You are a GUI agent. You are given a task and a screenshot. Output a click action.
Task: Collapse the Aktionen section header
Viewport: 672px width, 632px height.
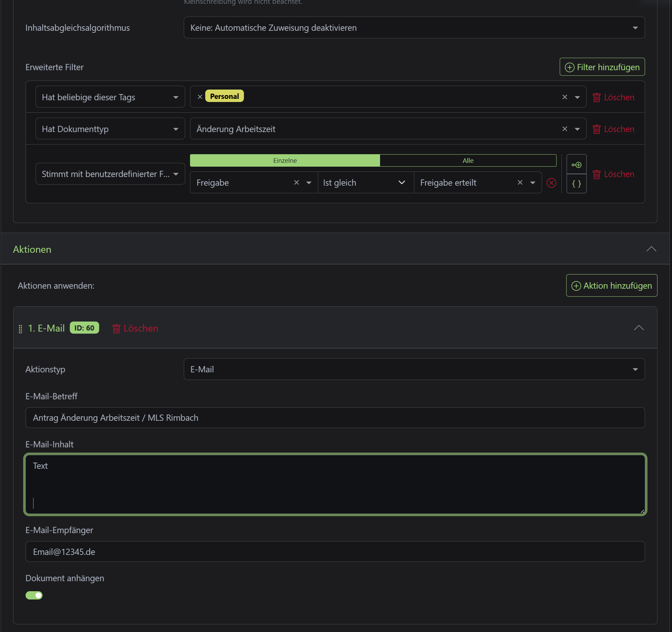[651, 249]
